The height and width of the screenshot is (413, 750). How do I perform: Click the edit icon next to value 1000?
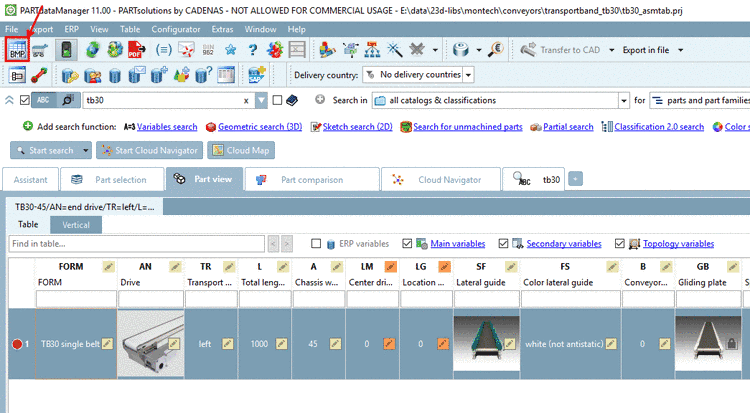pos(282,344)
